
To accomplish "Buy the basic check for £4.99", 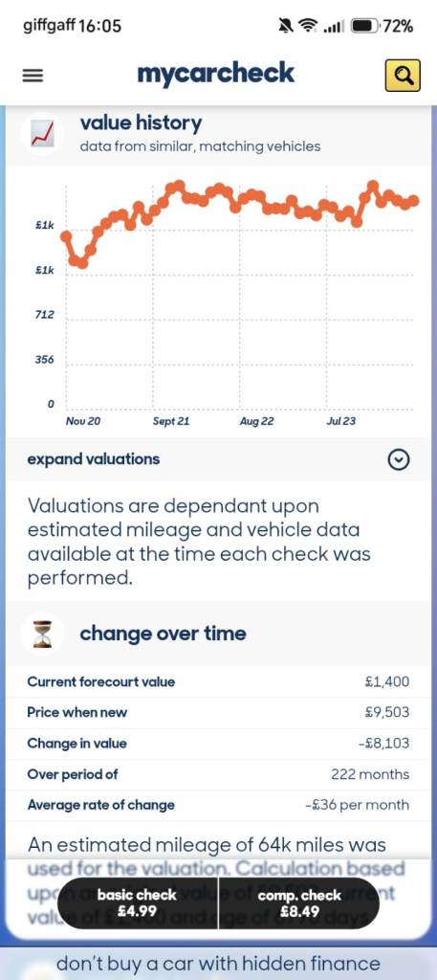I will pos(138,902).
